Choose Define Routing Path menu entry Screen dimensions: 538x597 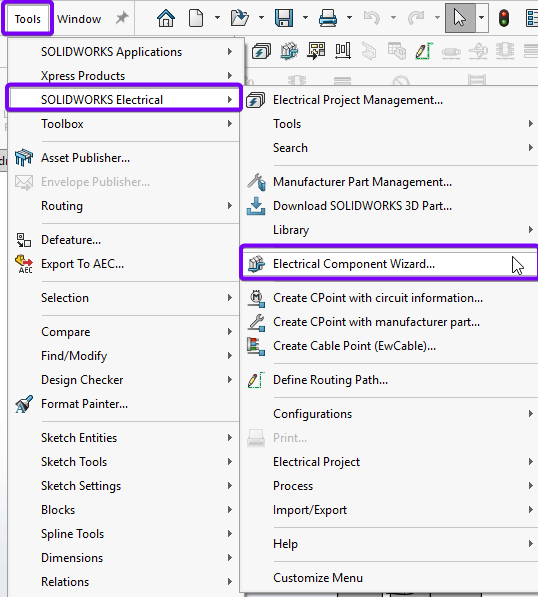coord(389,380)
